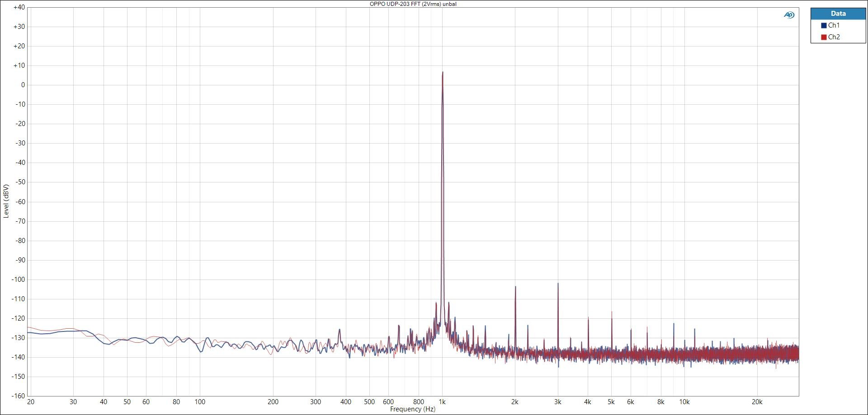Click the -100 level axis value

[18, 280]
